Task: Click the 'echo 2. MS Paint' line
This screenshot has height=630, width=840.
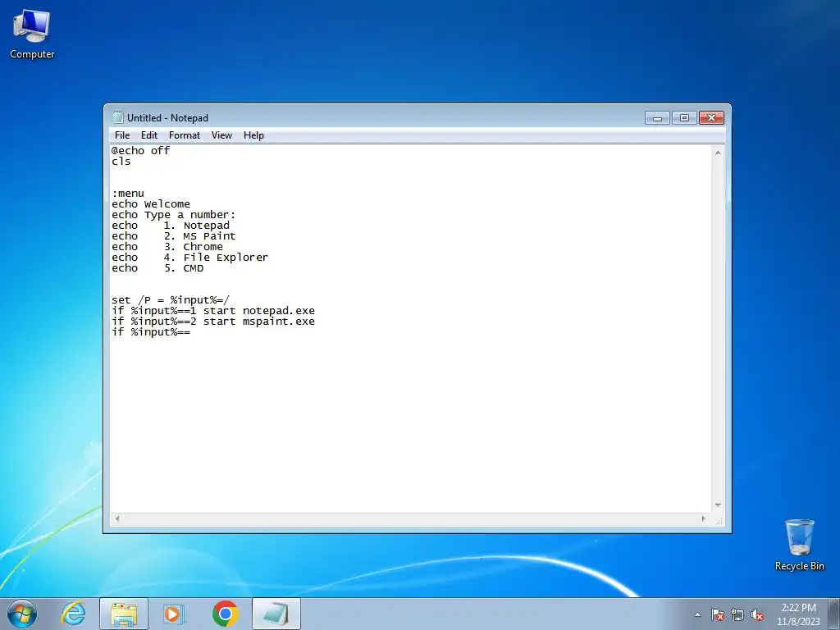Action: tap(174, 236)
